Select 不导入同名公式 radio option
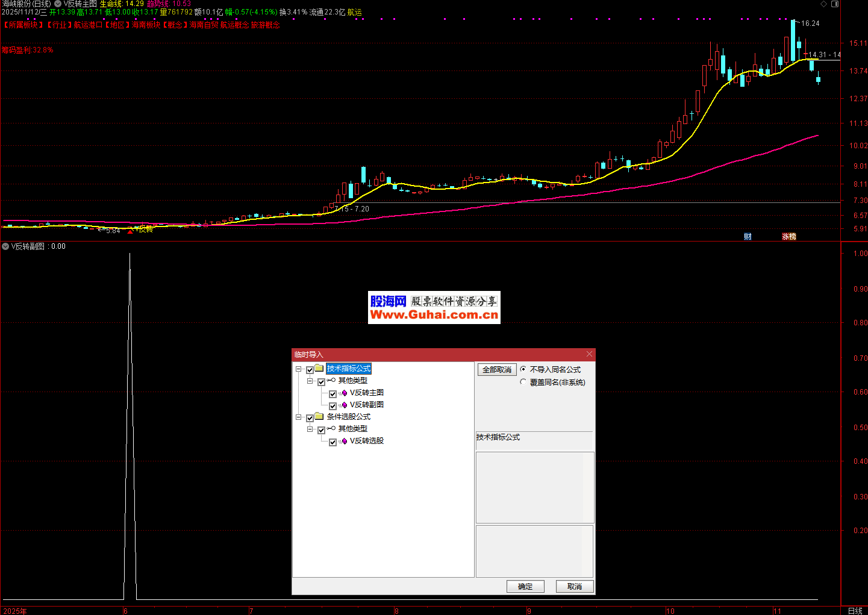 tap(523, 369)
